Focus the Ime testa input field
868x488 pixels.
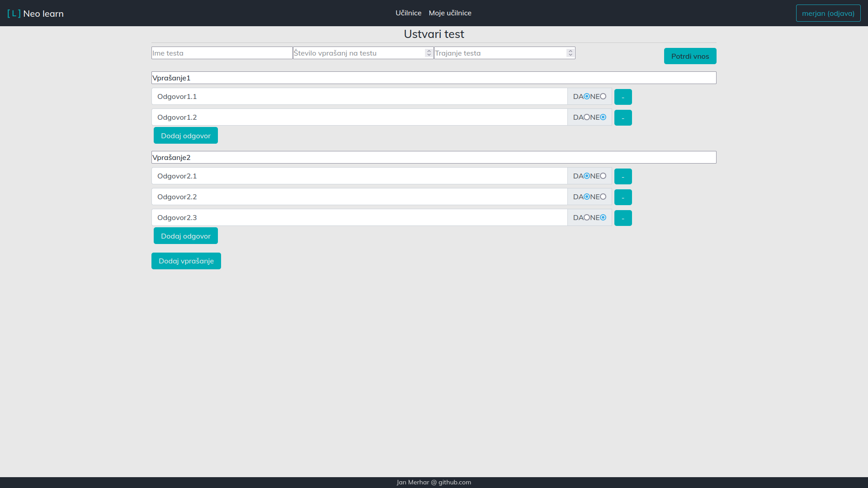[222, 53]
